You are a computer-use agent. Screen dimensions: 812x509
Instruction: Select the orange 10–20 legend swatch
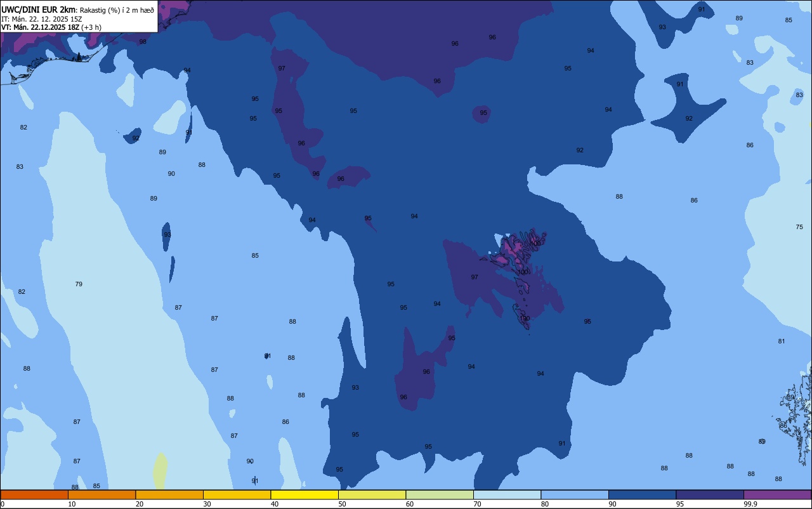(x=101, y=494)
